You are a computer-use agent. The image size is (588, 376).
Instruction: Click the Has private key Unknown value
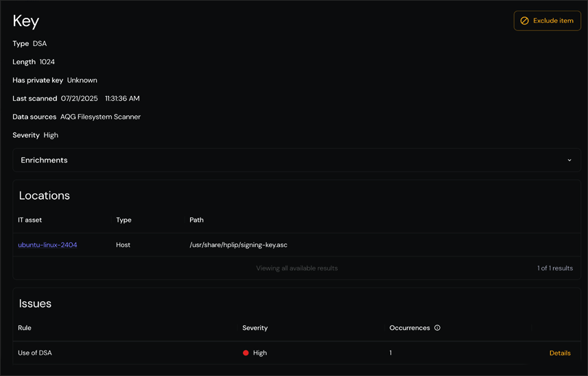[82, 80]
